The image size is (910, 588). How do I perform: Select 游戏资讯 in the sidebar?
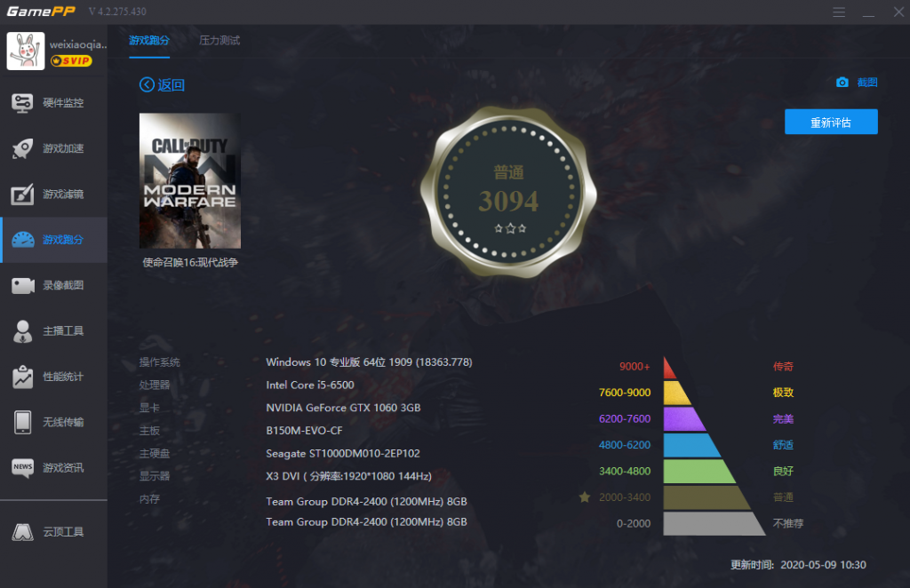(53, 467)
